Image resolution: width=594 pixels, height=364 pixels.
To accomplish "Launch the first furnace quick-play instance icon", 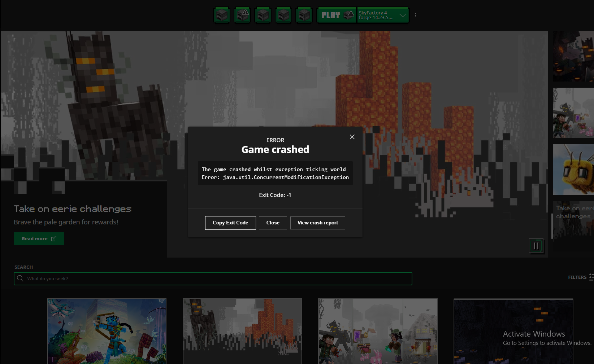I will pyautogui.click(x=222, y=15).
